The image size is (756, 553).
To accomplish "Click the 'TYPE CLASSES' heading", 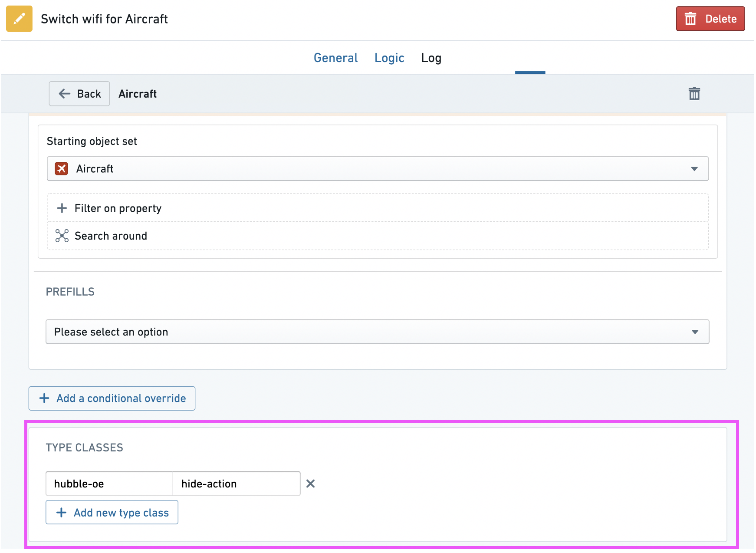I will coord(85,448).
